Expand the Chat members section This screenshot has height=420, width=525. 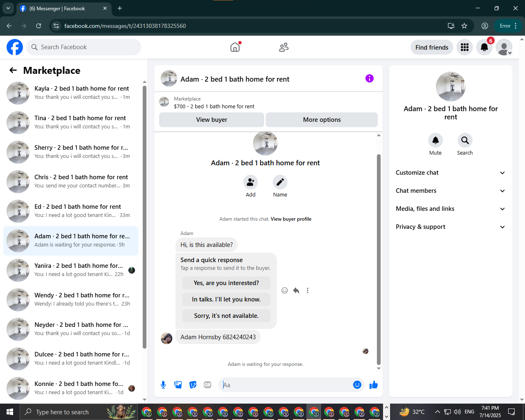pos(450,191)
